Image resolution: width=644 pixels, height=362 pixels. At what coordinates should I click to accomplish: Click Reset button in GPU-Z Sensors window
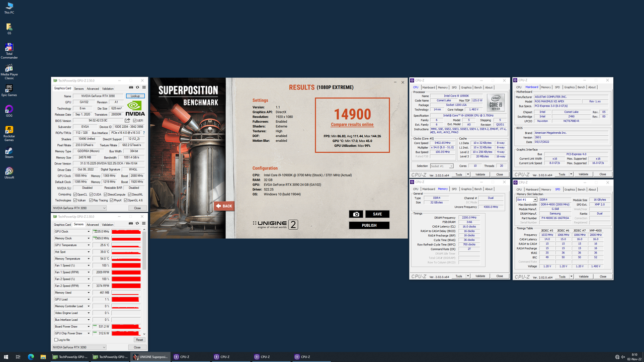coord(139,340)
